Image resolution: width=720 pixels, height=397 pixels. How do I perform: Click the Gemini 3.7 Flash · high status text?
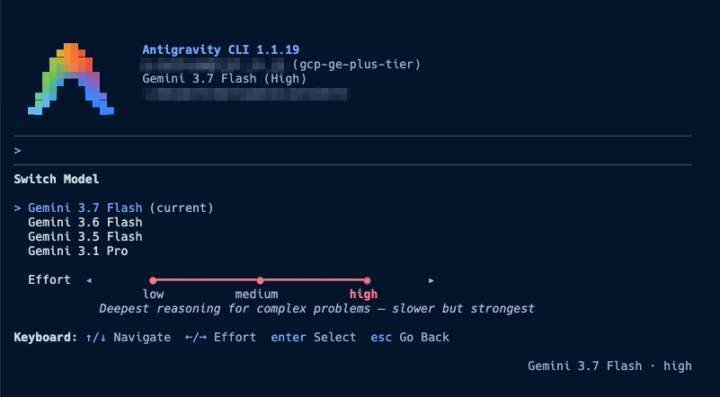click(609, 366)
